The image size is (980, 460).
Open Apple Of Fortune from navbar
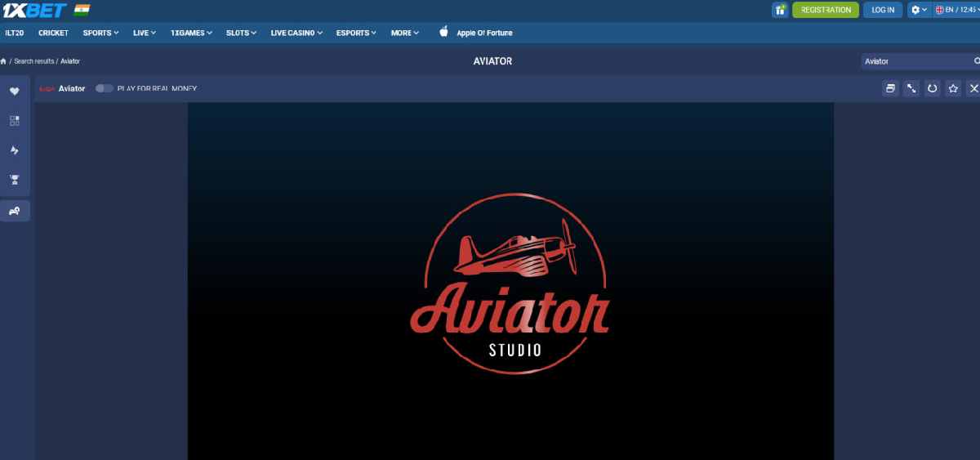483,33
